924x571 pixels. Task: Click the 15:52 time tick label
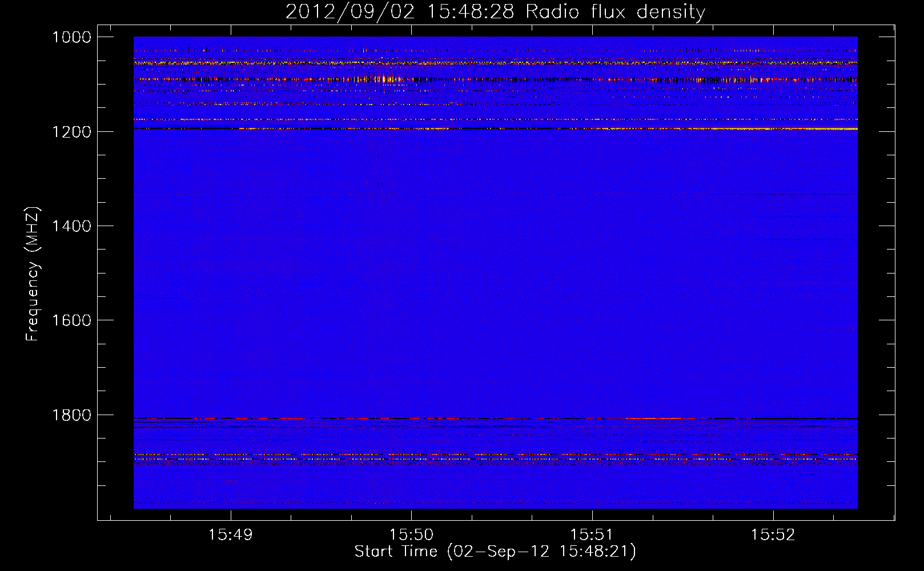point(773,535)
